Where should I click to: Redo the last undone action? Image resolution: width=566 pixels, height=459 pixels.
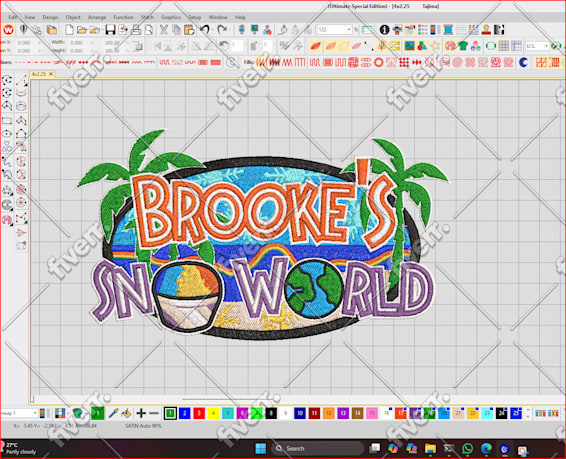[222, 30]
